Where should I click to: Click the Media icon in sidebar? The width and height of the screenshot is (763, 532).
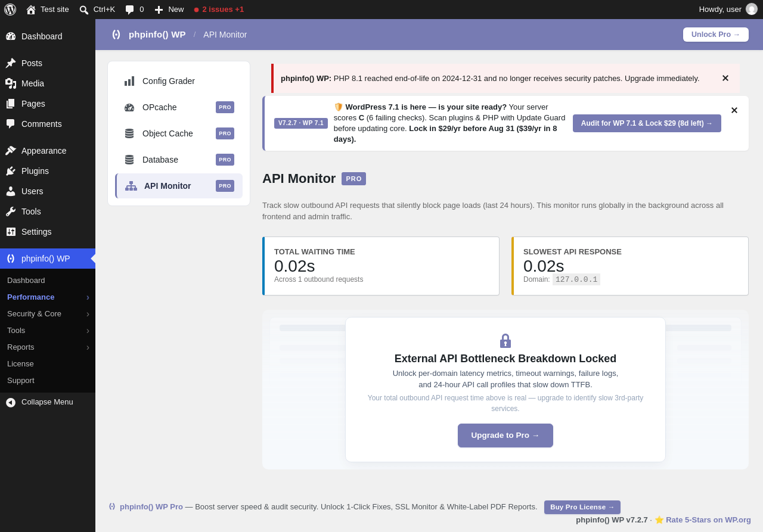[11, 83]
